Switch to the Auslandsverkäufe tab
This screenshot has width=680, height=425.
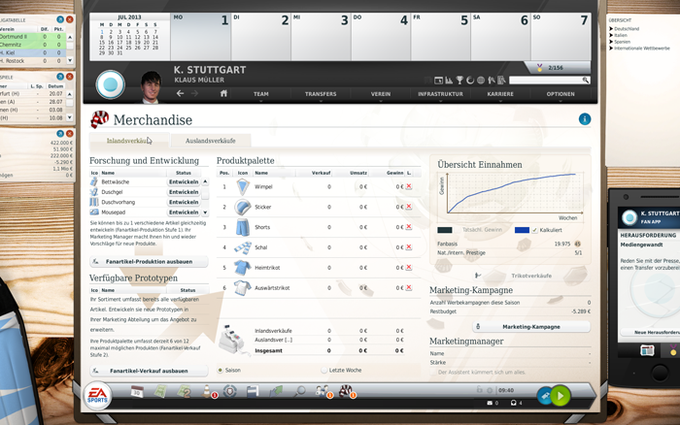pos(210,141)
